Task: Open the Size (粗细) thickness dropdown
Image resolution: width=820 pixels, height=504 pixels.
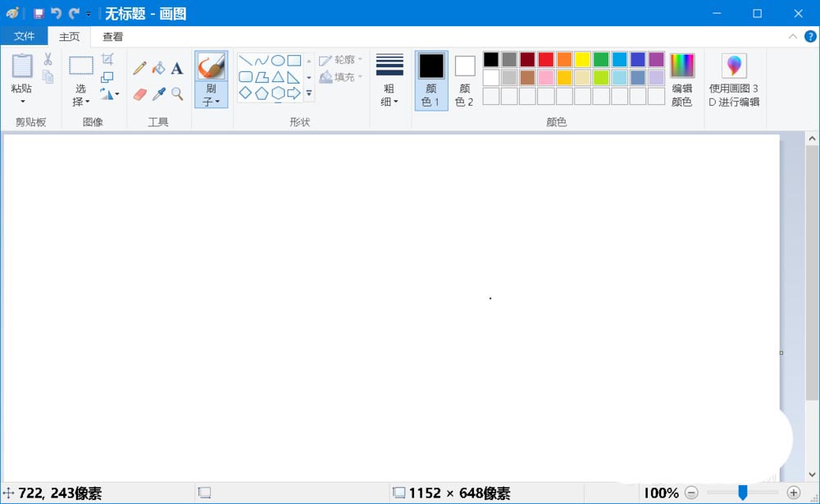Action: (389, 80)
